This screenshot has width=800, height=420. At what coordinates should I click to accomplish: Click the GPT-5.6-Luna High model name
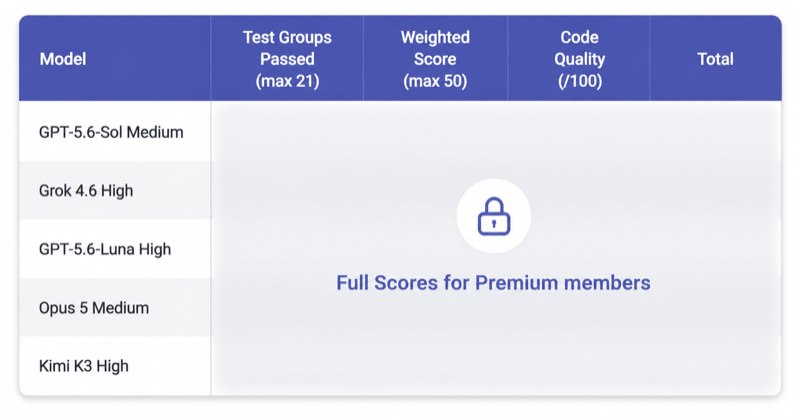coord(105,249)
